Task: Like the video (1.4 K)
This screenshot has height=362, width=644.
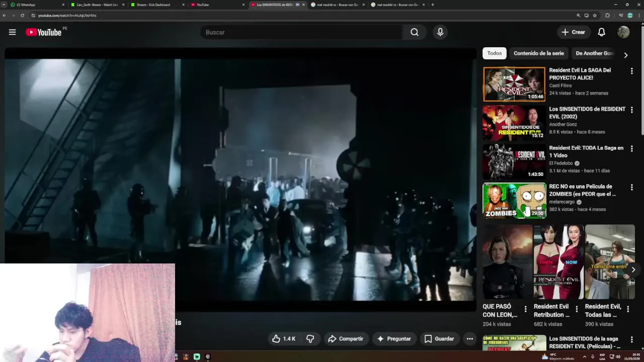Action: pos(284,339)
